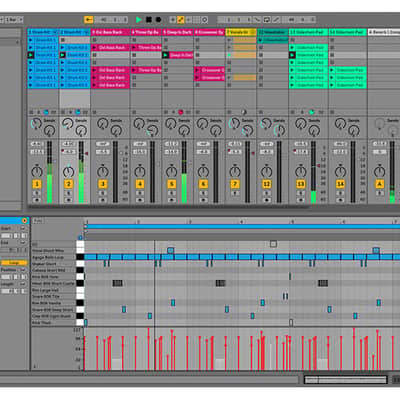Image resolution: width=400 pixels, height=400 pixels.
Task: Select the Kick Thud drum lane
Action: (x=54, y=323)
